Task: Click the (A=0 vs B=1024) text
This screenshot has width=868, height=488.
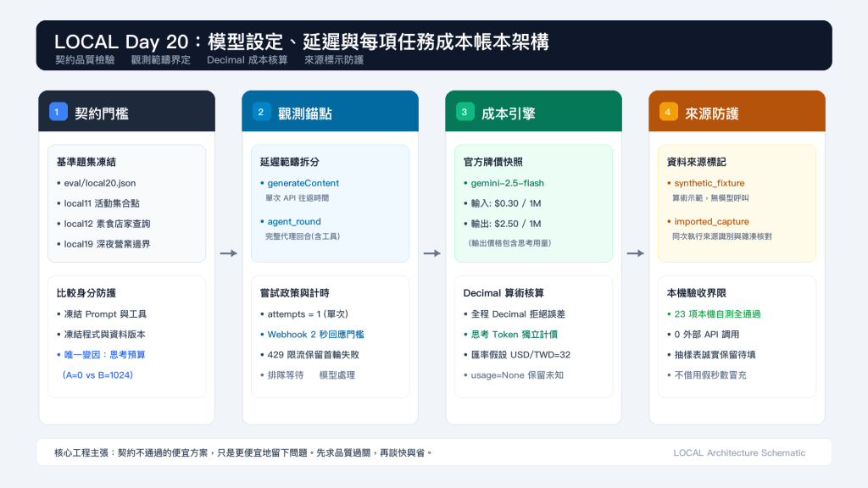Action: pyautogui.click(x=97, y=375)
